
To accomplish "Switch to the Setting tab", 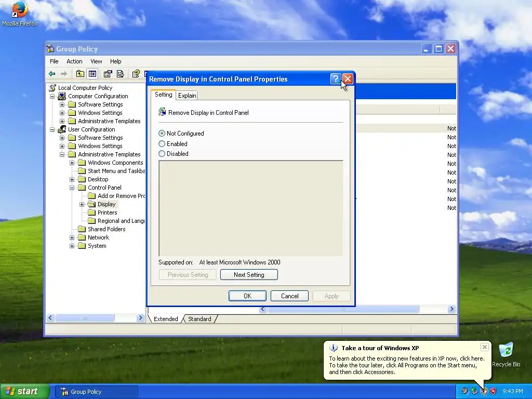I will click(163, 95).
